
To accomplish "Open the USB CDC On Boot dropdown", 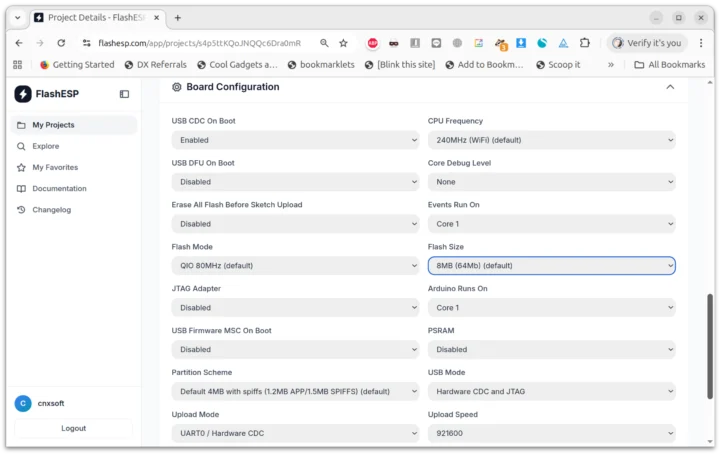I will pyautogui.click(x=295, y=140).
